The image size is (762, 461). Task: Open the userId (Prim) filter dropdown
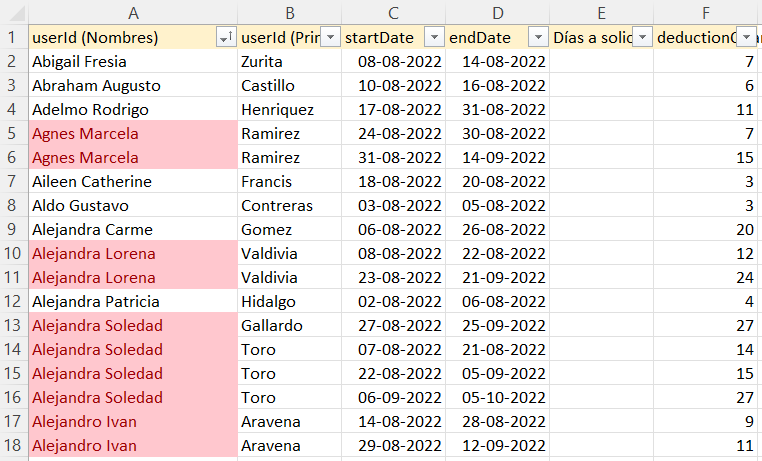[x=330, y=37]
